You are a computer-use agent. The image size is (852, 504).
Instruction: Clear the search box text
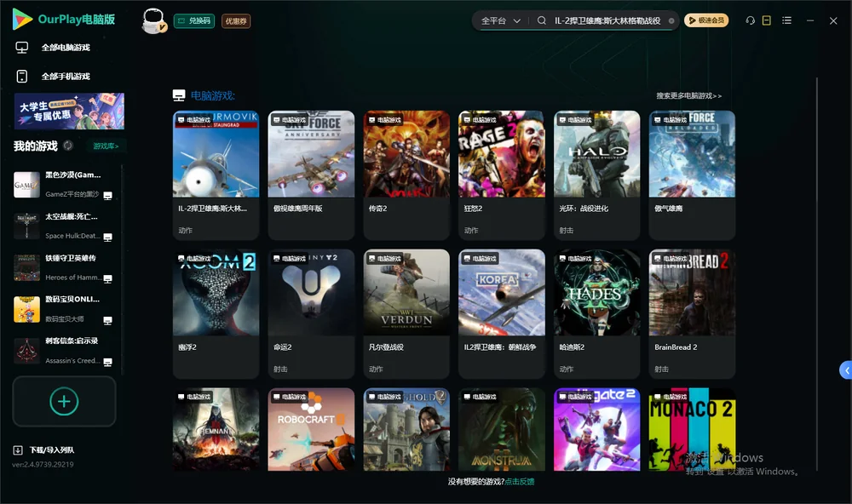click(x=671, y=21)
